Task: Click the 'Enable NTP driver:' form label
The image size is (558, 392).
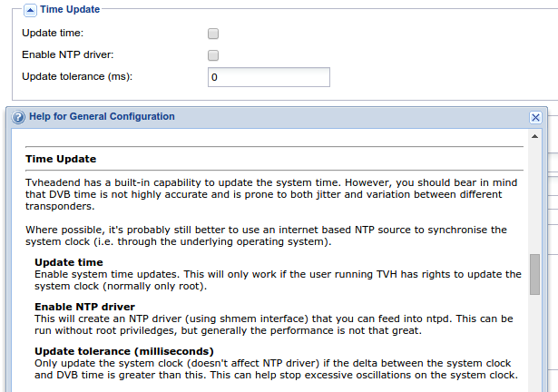Action: (68, 54)
